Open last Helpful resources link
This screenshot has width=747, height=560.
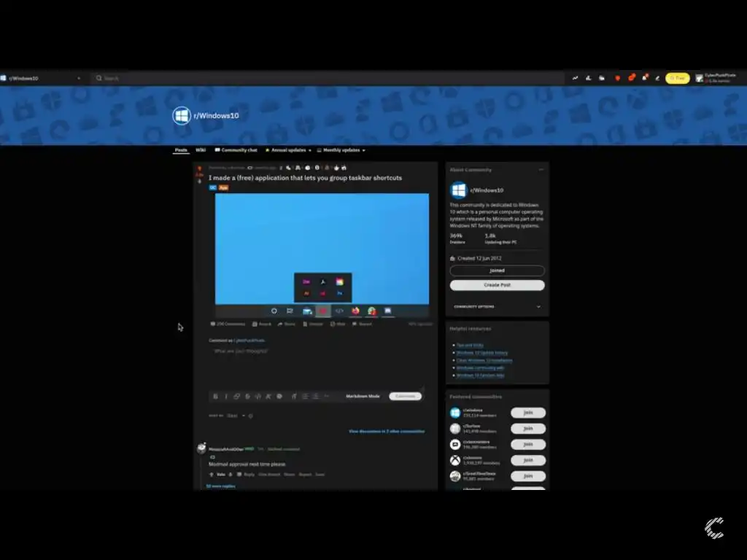pos(480,376)
